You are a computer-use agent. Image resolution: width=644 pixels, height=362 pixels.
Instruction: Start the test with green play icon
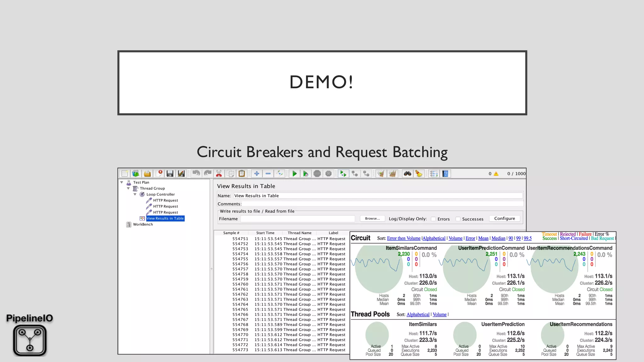pos(294,173)
